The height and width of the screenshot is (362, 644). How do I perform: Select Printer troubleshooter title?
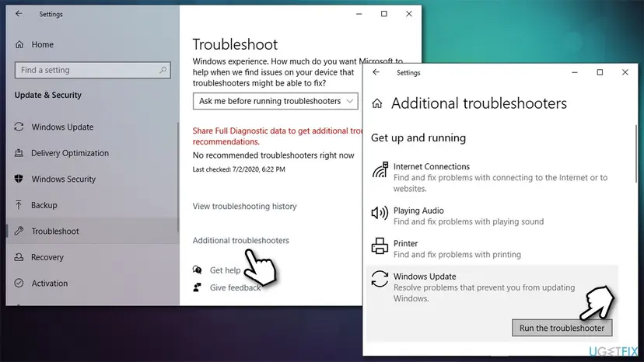[x=405, y=243]
